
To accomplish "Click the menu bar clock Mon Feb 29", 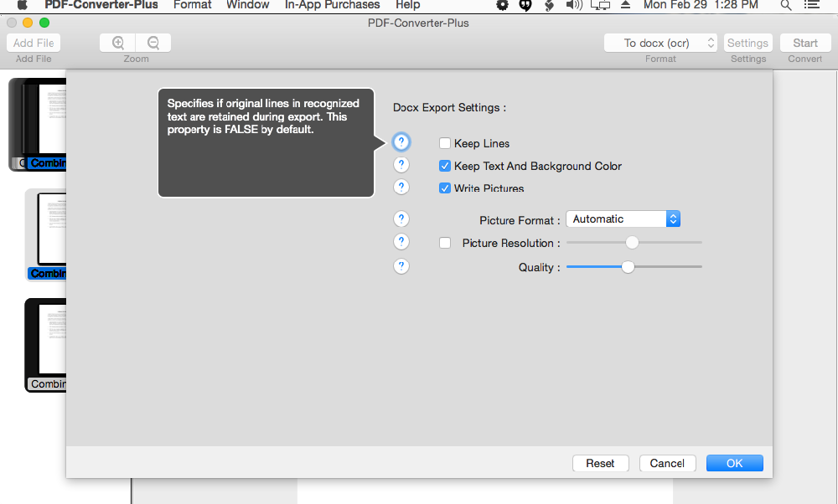I will (x=700, y=5).
